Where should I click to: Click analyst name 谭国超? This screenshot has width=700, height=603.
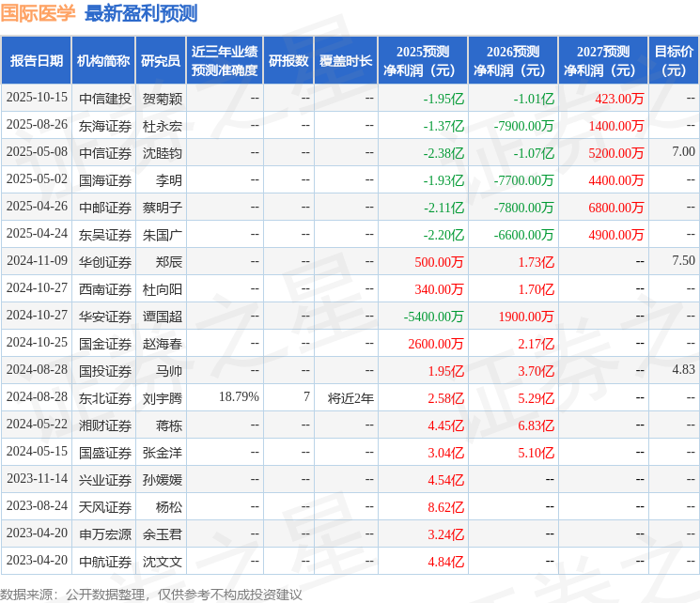(x=162, y=317)
